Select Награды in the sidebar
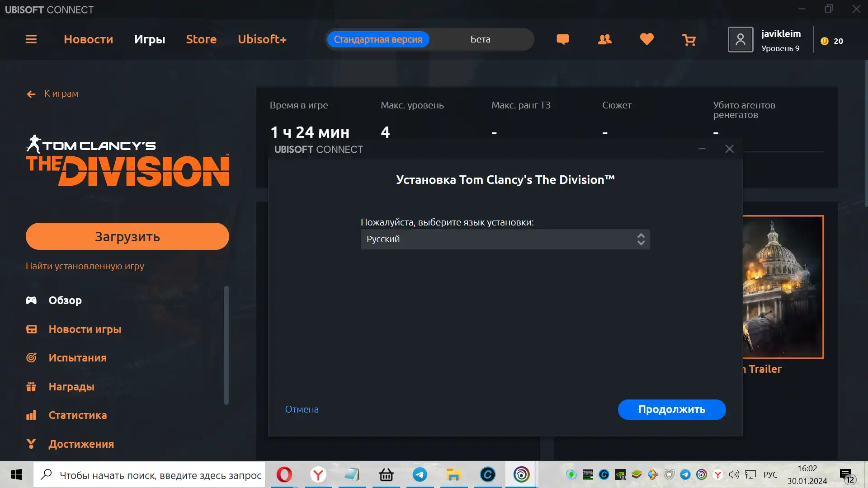 (71, 387)
